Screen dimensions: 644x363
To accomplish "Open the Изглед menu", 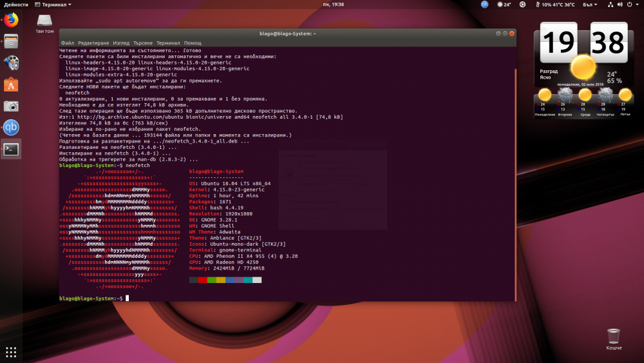I will point(121,43).
